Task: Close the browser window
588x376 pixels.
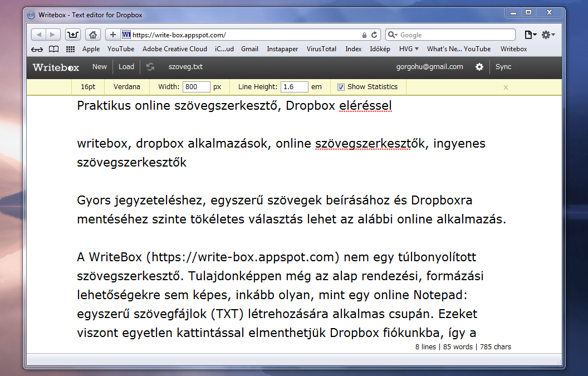Action: click(x=549, y=13)
